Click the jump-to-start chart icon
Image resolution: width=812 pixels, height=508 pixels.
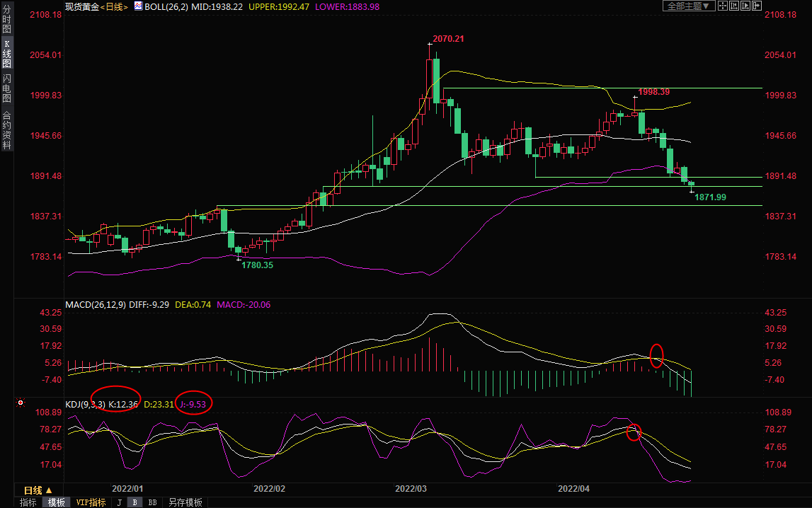pyautogui.click(x=734, y=6)
